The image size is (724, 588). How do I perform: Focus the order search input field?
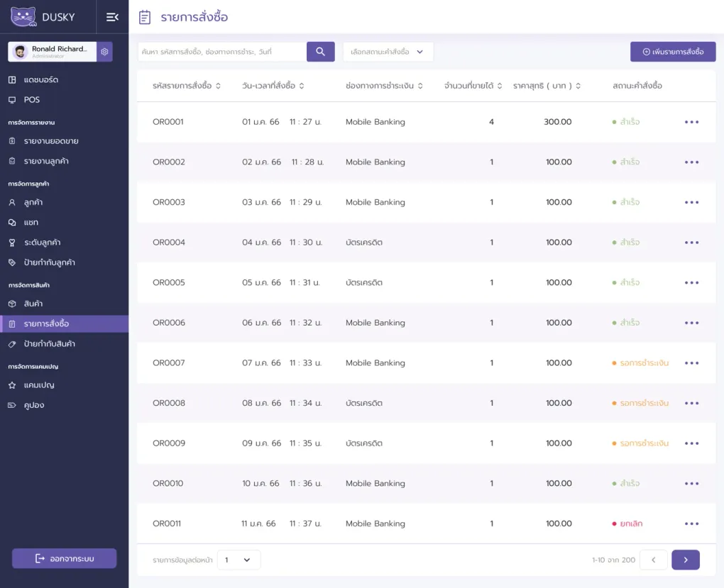coord(222,52)
